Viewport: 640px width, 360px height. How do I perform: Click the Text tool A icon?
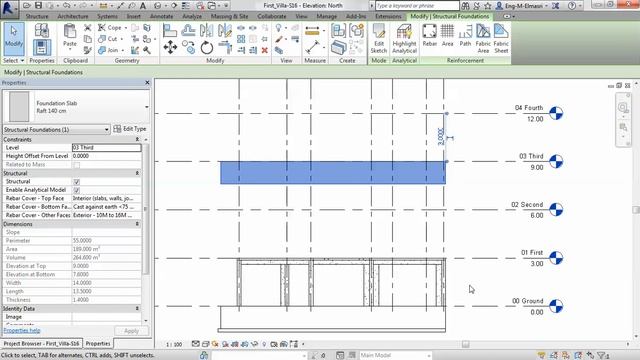click(143, 6)
